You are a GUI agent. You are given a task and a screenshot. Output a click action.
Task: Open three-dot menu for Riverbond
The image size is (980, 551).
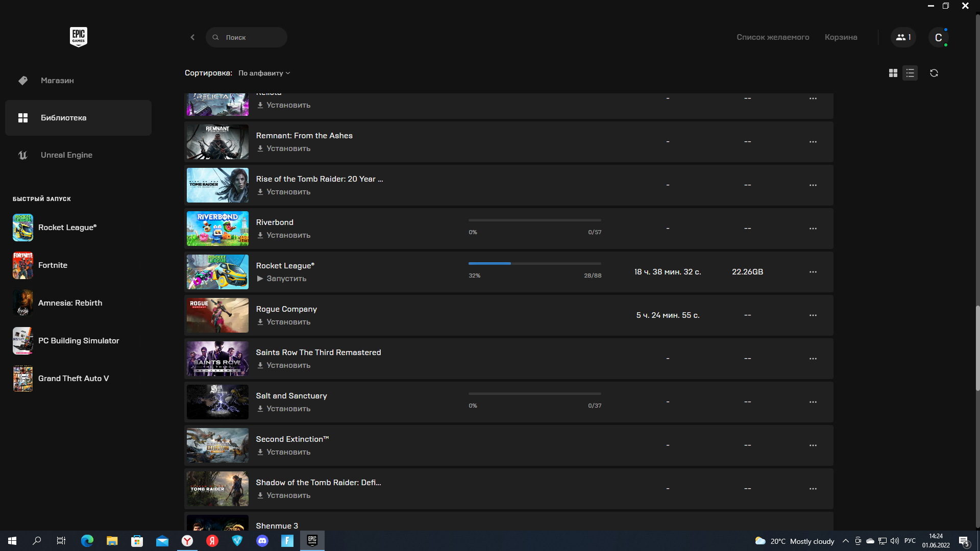813,229
